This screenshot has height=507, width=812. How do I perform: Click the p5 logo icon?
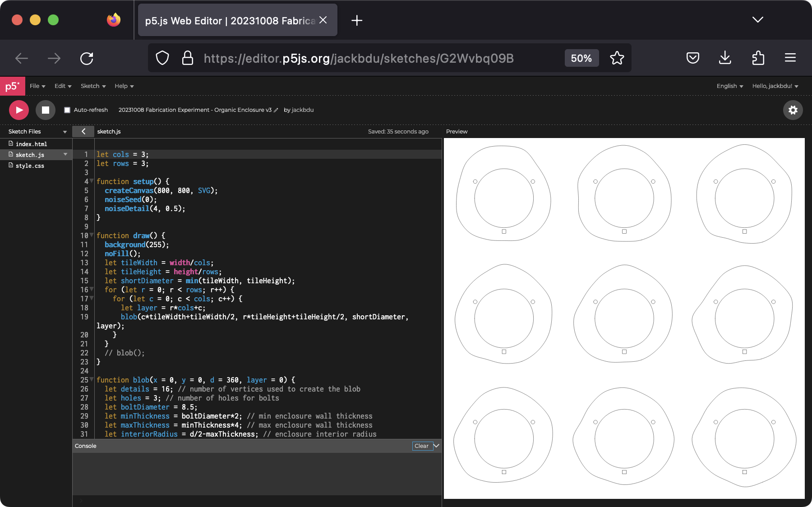click(x=12, y=86)
